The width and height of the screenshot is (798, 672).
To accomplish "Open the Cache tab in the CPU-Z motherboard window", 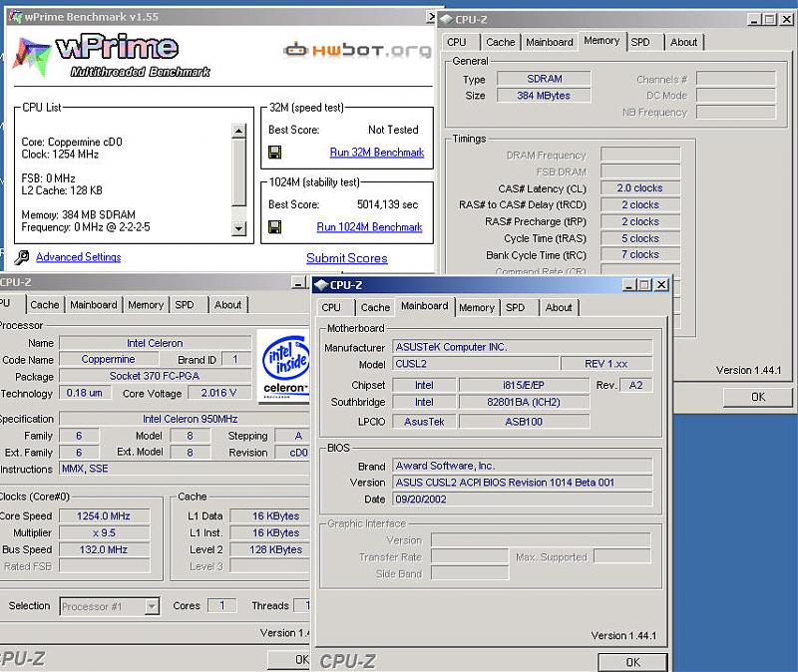I will pyautogui.click(x=375, y=307).
